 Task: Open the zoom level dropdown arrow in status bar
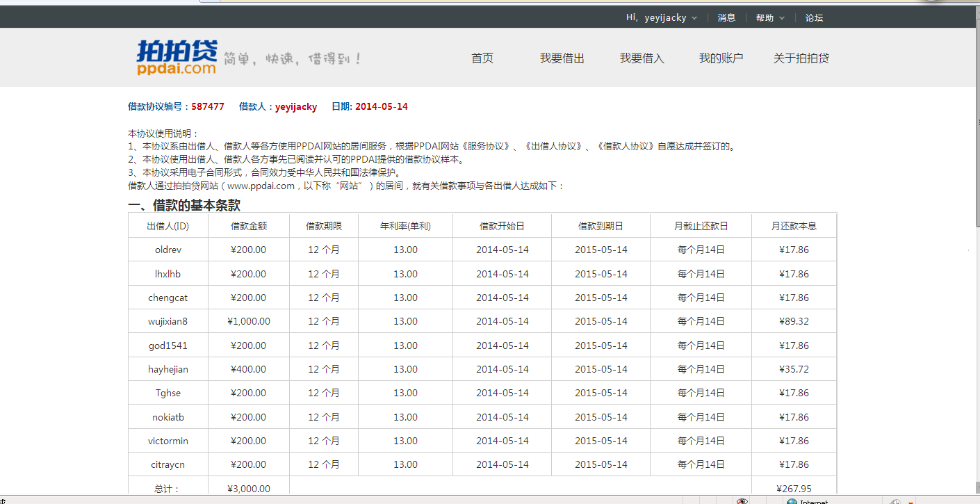point(910,501)
